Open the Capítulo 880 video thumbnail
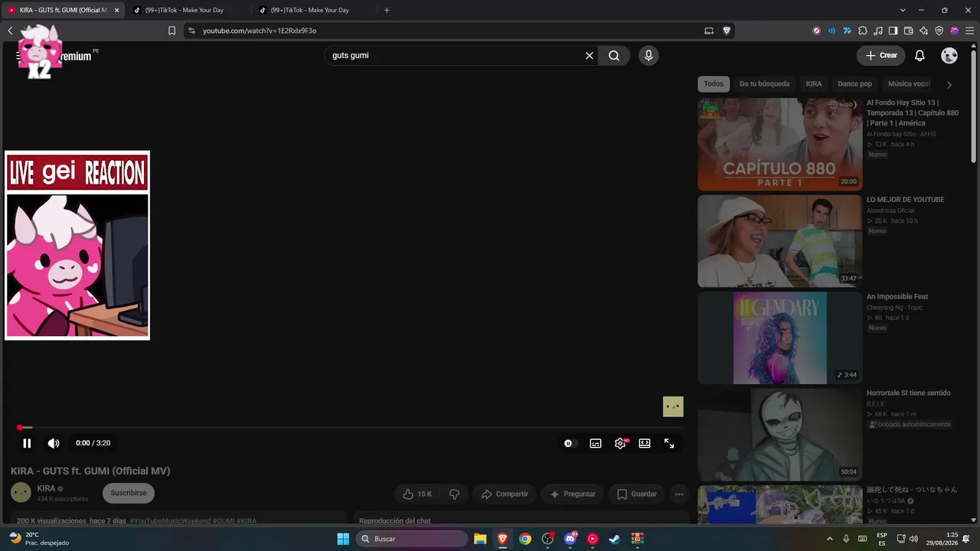980x551 pixels. (x=780, y=144)
